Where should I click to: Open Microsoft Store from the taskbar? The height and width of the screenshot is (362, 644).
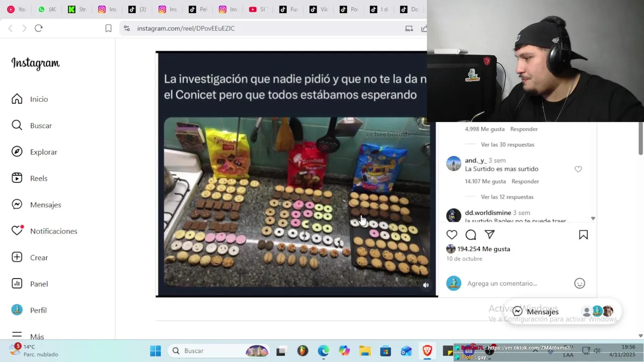(x=385, y=351)
